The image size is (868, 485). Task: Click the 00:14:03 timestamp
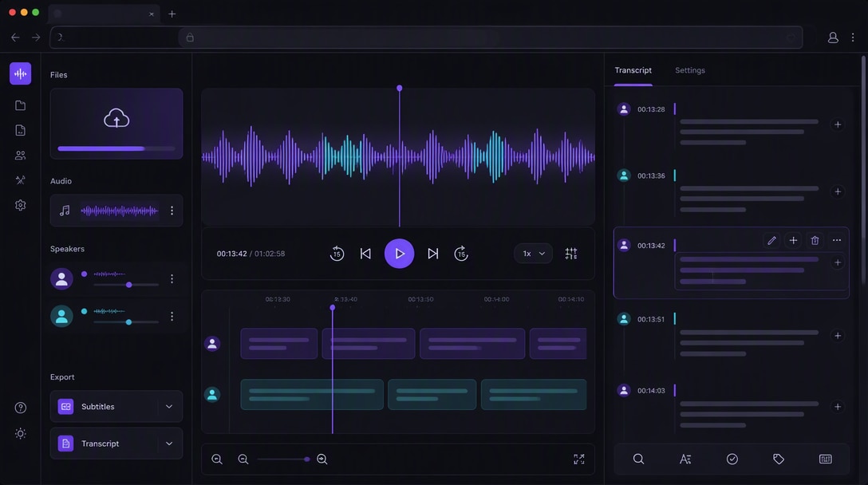(651, 390)
